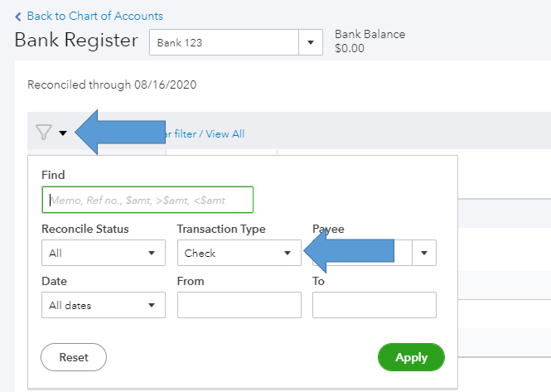Viewport: 551px width, 392px height.
Task: Focus the Find search box
Action: [147, 200]
